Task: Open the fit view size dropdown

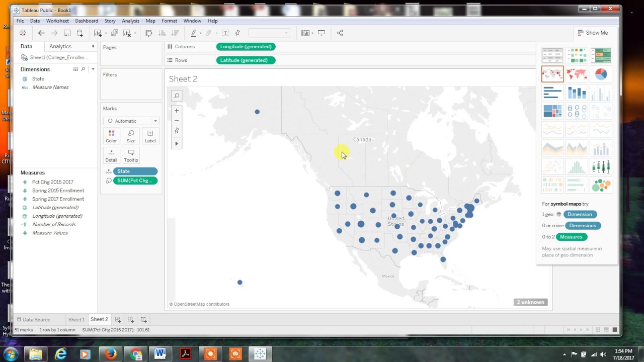Action: (269, 33)
